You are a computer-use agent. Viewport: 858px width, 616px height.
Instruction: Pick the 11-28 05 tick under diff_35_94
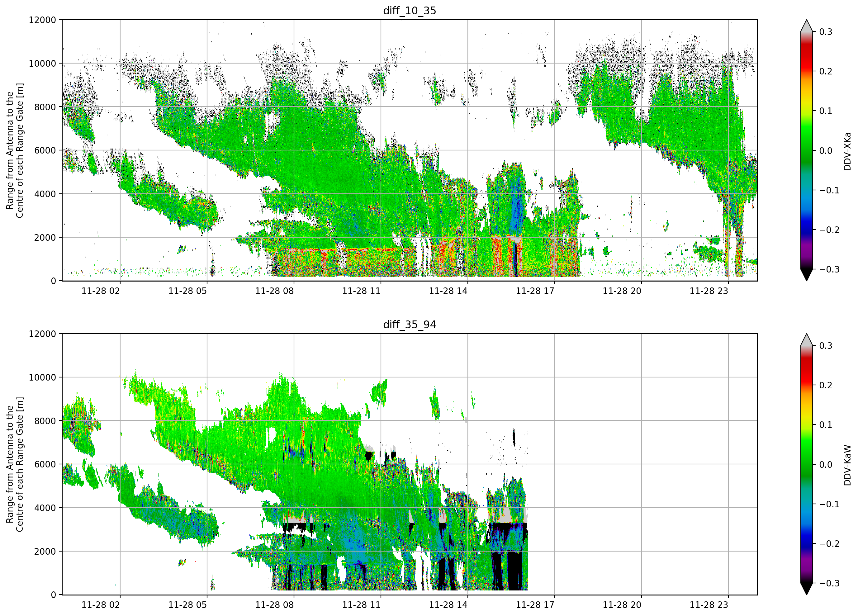pos(188,605)
